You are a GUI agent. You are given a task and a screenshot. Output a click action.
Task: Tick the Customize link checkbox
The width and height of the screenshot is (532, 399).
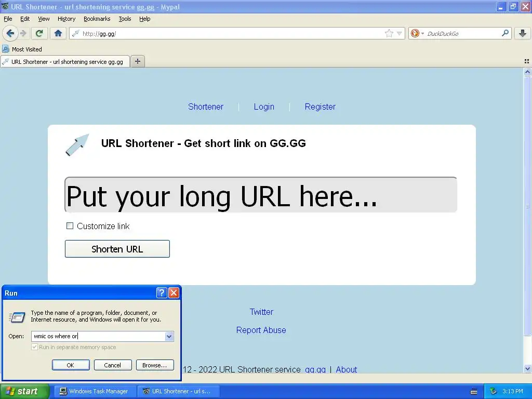tap(70, 226)
